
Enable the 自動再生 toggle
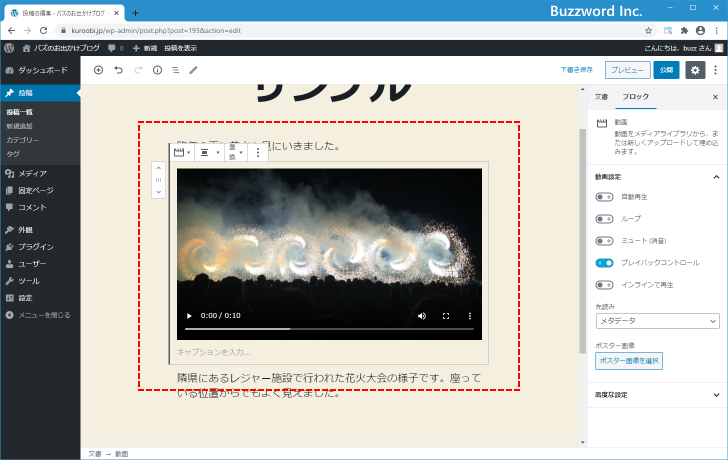coord(604,197)
